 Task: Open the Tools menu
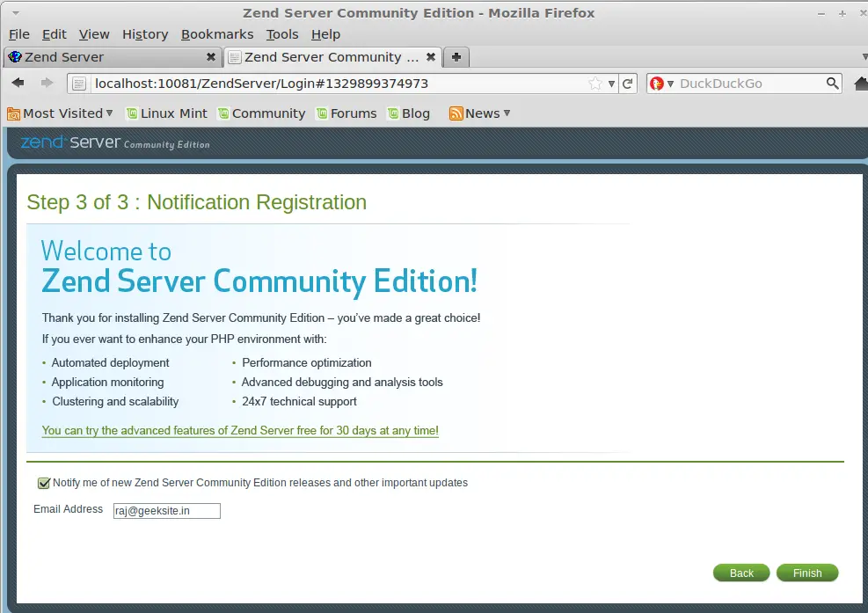[282, 34]
